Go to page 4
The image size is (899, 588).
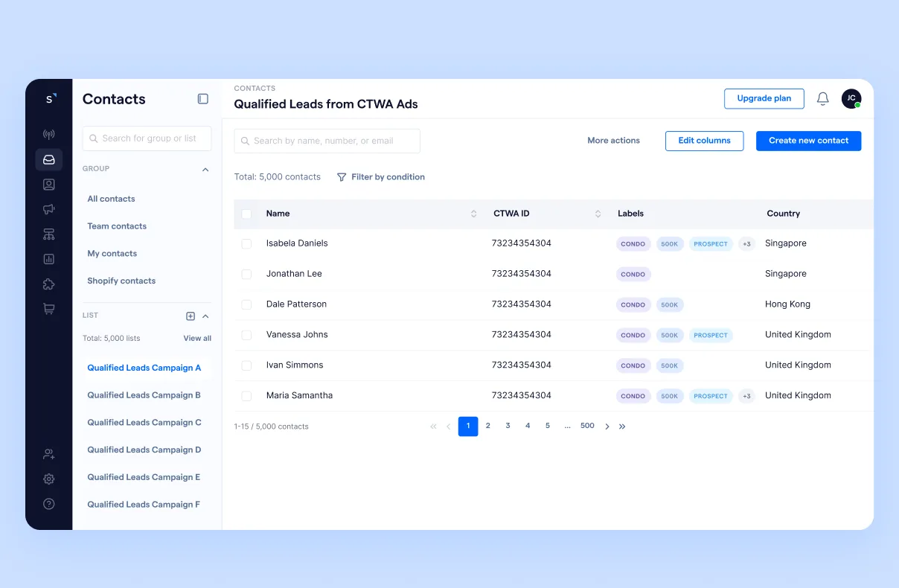(x=528, y=426)
